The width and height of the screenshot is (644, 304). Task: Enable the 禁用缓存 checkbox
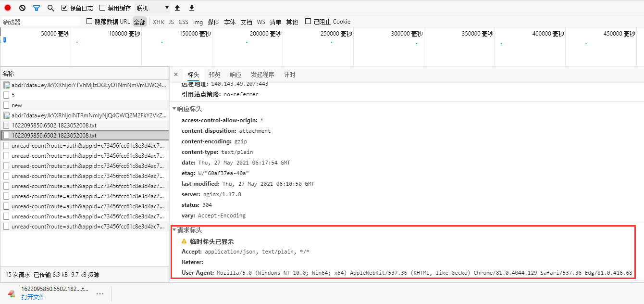(x=102, y=8)
